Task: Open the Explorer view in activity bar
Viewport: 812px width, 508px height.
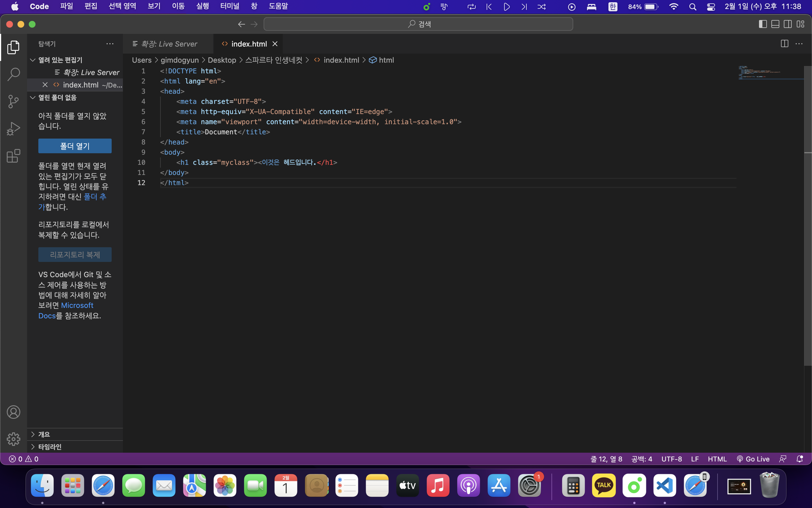Action: point(14,47)
